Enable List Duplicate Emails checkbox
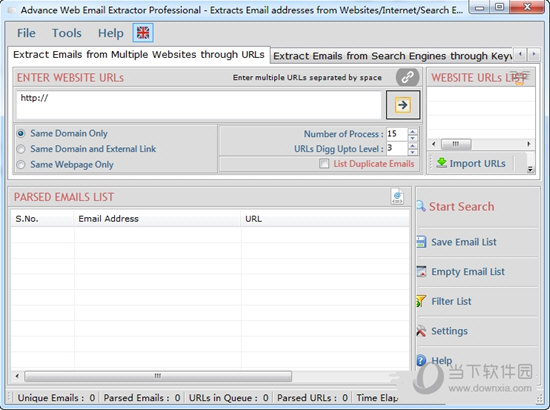This screenshot has height=410, width=550. [x=324, y=163]
